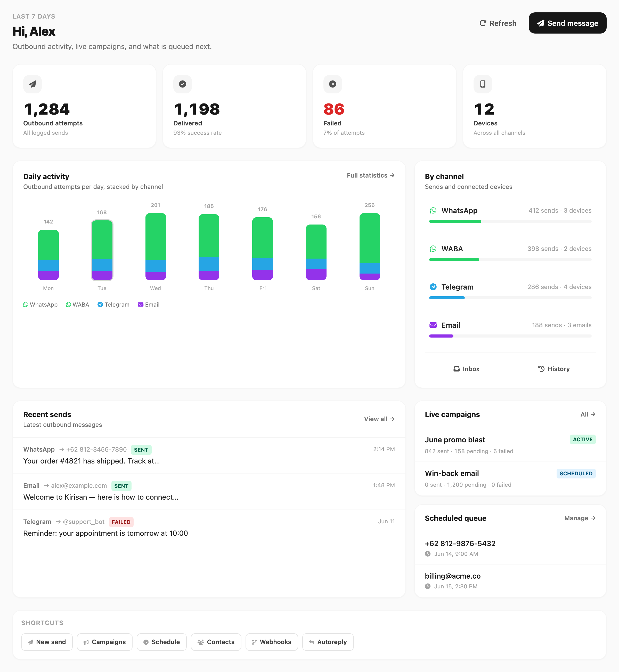Click the @support_bot recipient

pos(84,522)
